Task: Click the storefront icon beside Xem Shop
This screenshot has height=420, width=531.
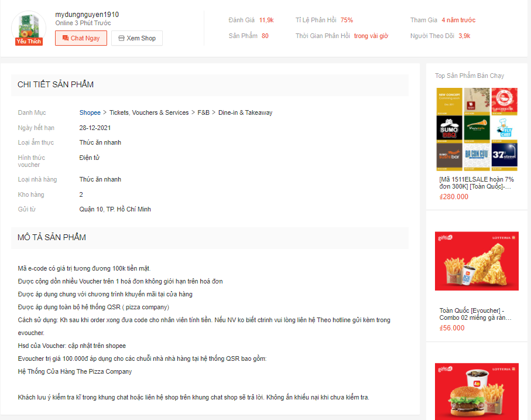Action: (121, 38)
